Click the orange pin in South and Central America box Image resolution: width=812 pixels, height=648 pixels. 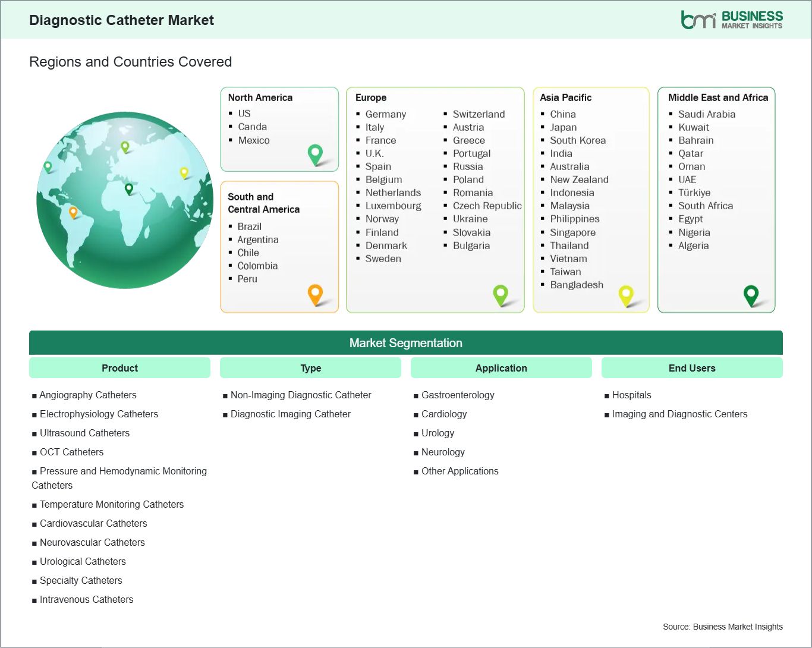315,294
